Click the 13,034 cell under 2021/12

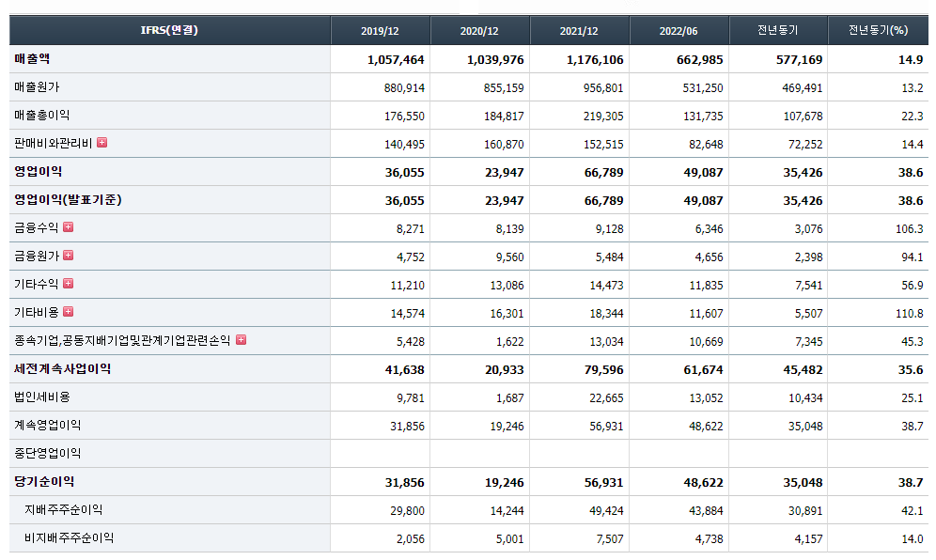coord(606,341)
